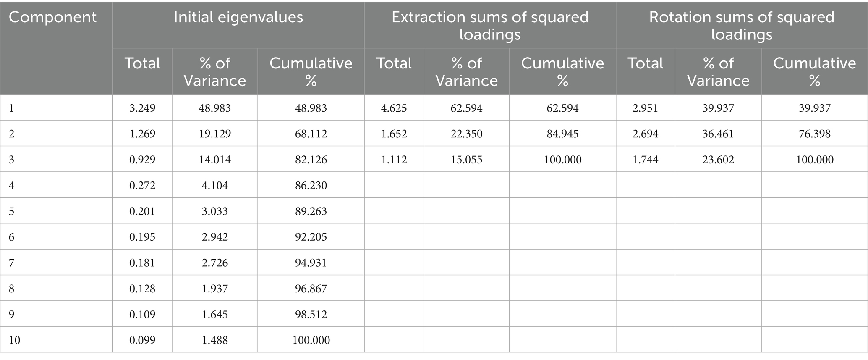This screenshot has height=360, width=868.
Task: Select the cell with value 84.945
Action: pyautogui.click(x=562, y=134)
